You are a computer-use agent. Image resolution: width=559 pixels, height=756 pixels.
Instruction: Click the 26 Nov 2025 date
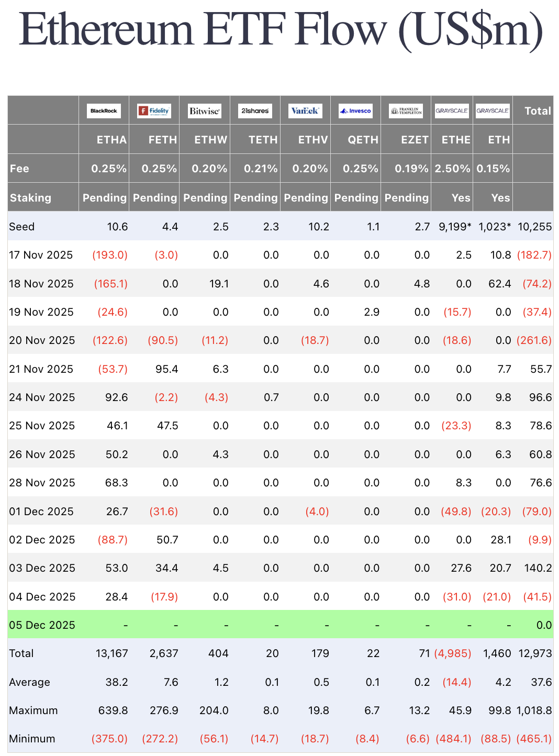pyautogui.click(x=42, y=454)
